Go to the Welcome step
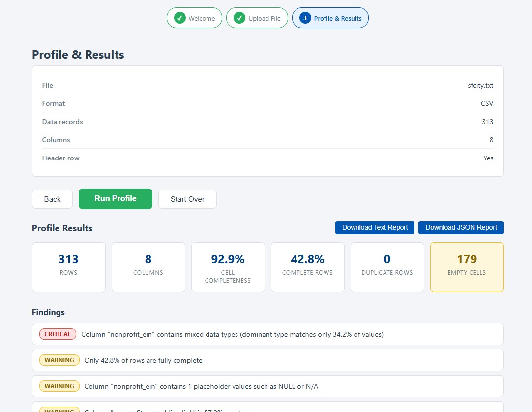 (x=194, y=18)
